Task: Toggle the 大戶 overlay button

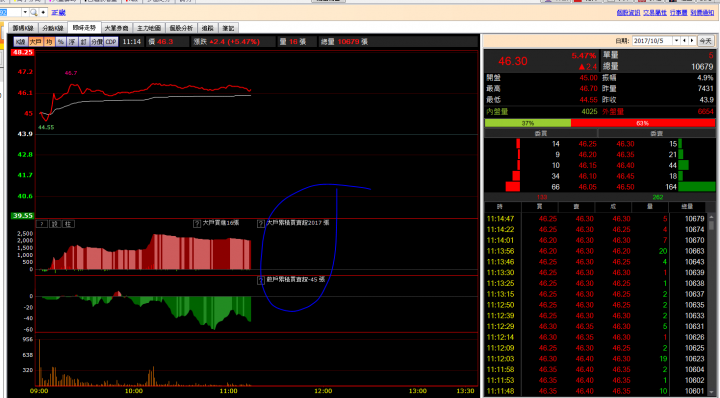Action: pyautogui.click(x=35, y=42)
